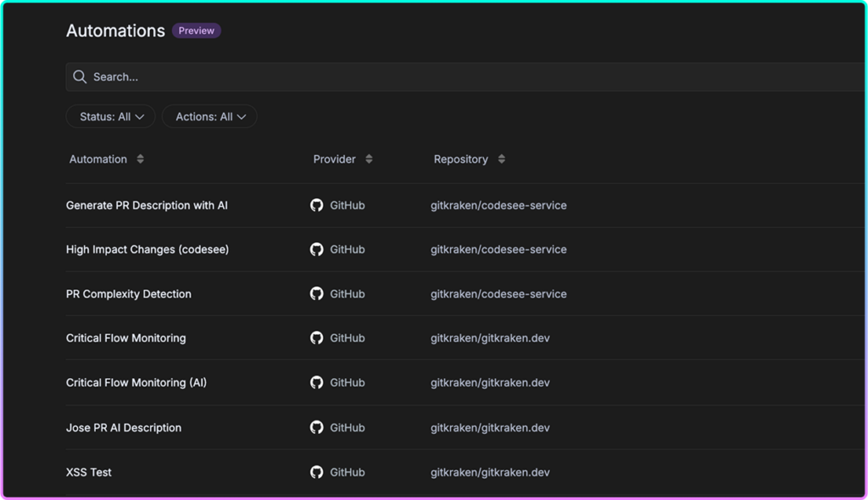Open the High Impact Changes (codesee) automation
This screenshot has height=500, width=868.
(x=149, y=249)
